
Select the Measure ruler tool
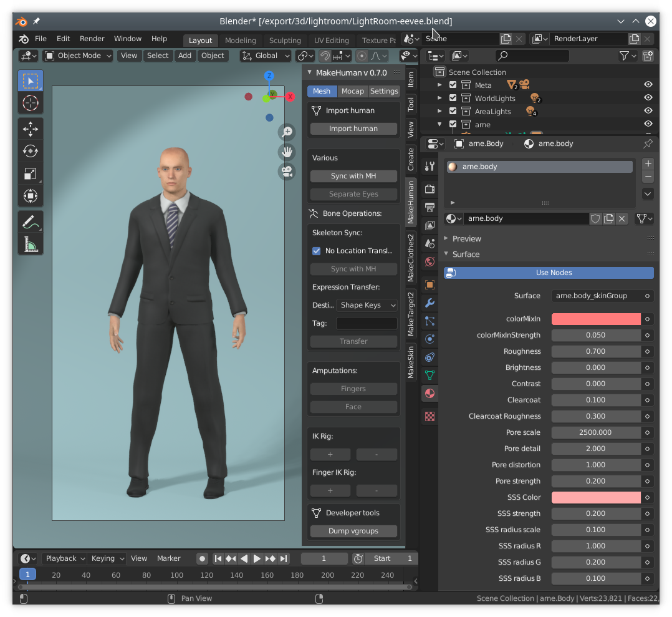(31, 245)
